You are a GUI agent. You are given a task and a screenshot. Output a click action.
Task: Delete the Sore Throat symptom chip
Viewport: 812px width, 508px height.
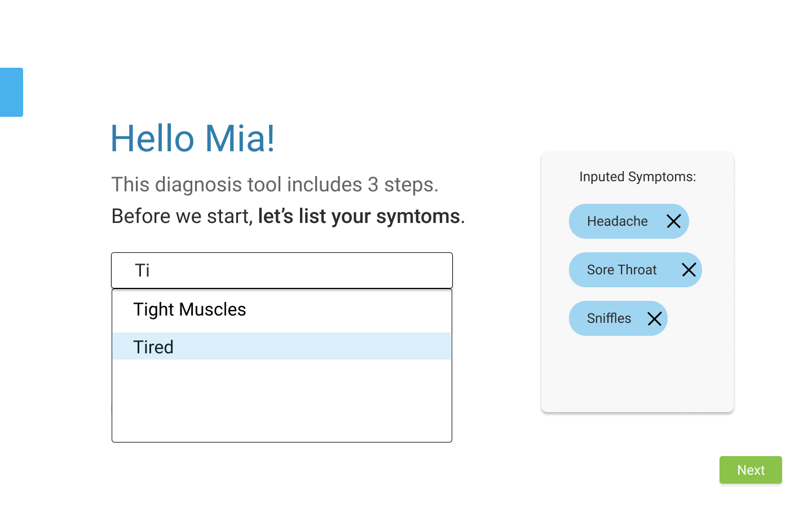(689, 270)
